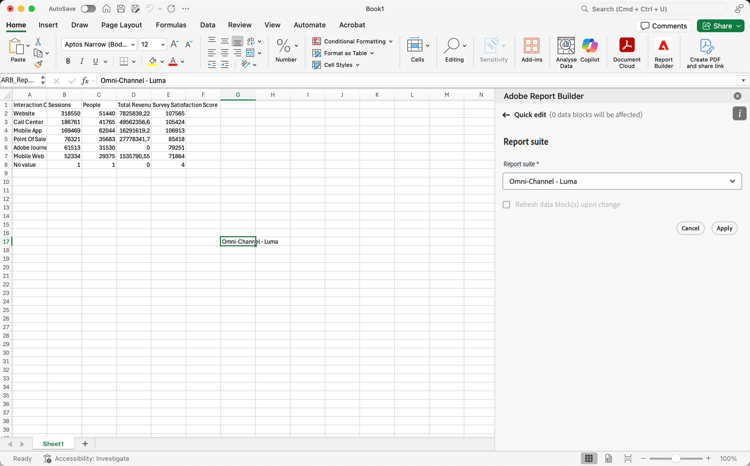Click Increase Font Size icon
This screenshot has height=466, width=750.
click(x=175, y=44)
